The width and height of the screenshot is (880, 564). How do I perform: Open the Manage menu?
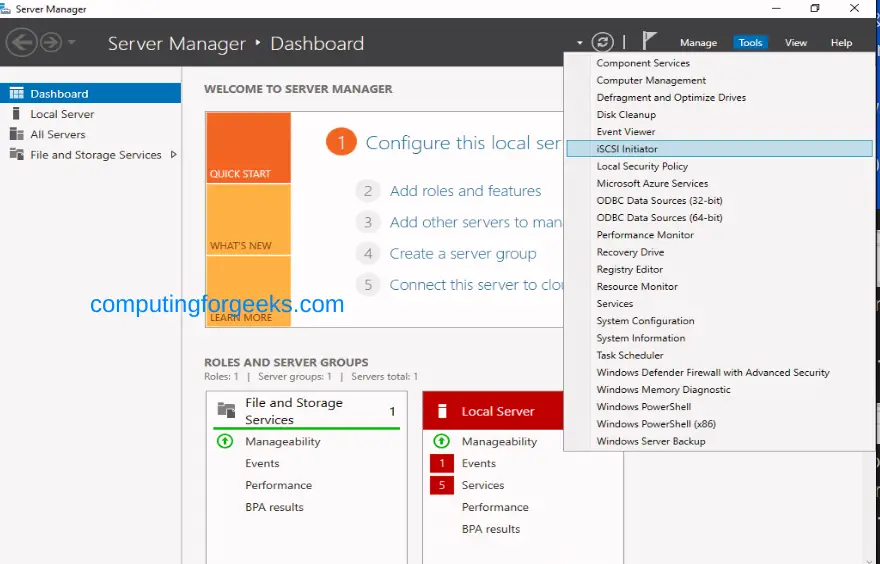698,43
